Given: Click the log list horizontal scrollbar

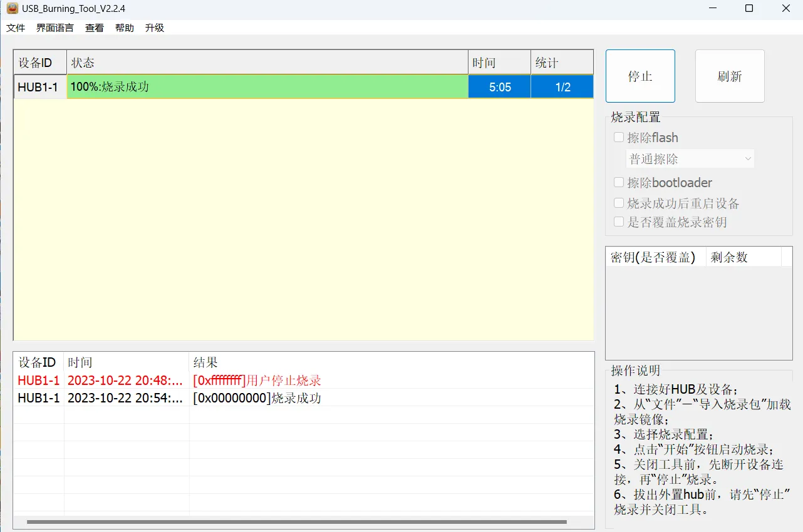Looking at the screenshot, I should [297, 521].
